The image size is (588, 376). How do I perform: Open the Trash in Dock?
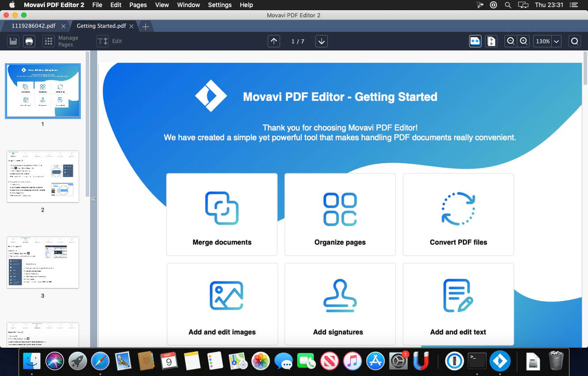(556, 360)
